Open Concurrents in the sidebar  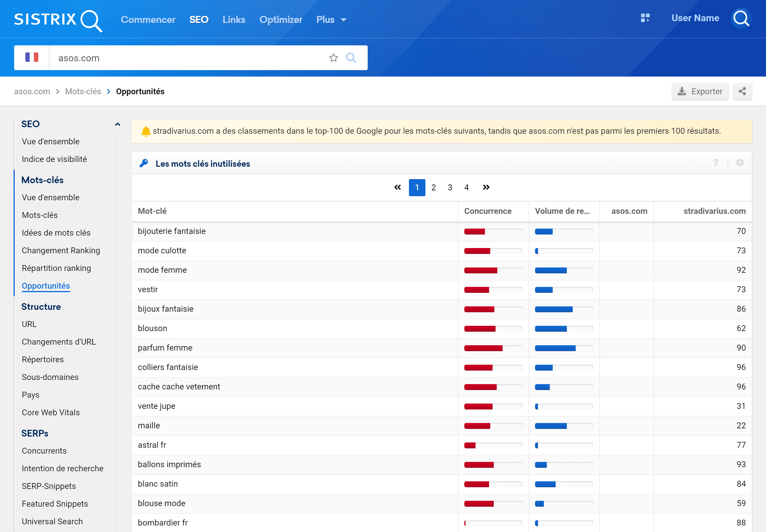tap(44, 451)
